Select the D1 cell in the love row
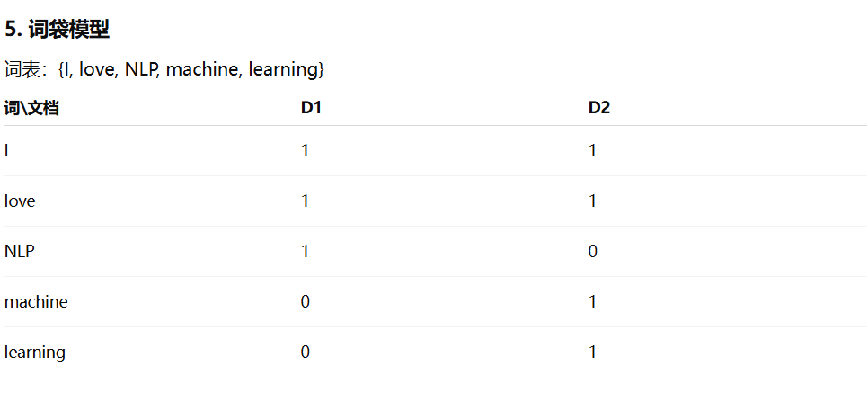The image size is (868, 393). (x=306, y=201)
